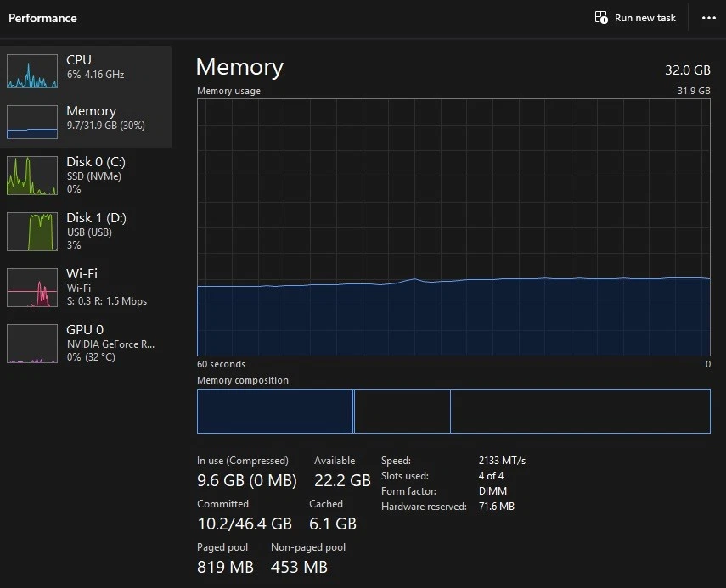Viewport: 726px width, 588px height.
Task: Open Disk 1 (D:) USB performance view
Action: click(x=93, y=231)
